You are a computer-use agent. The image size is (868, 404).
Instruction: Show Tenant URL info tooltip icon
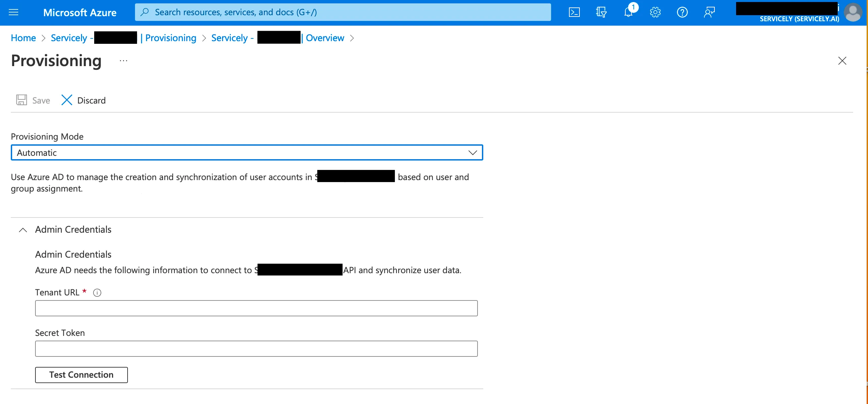97,293
